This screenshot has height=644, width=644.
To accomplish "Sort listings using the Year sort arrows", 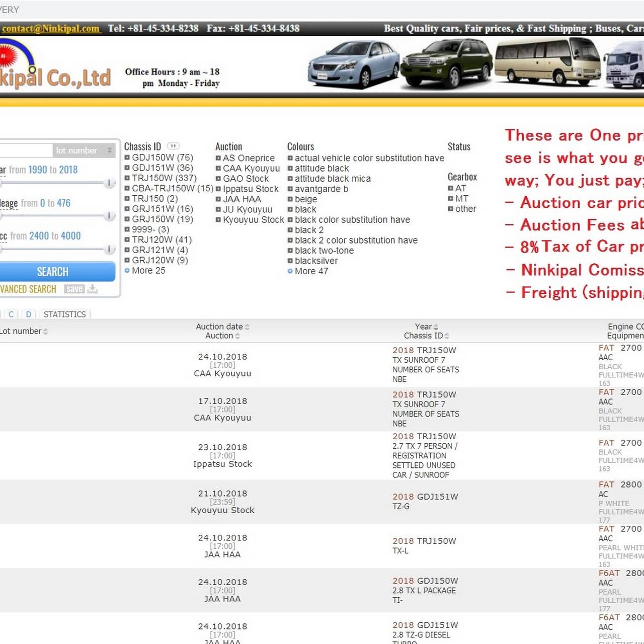I will (436, 327).
